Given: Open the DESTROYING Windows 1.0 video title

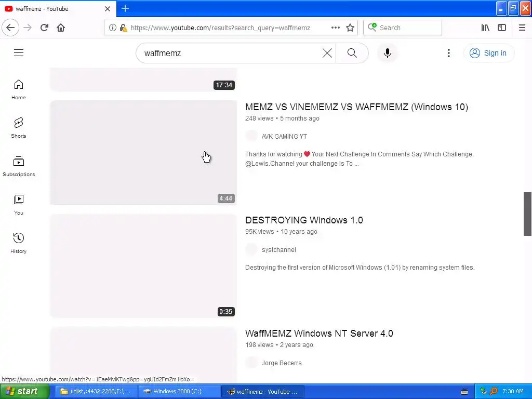Looking at the screenshot, I should 304,220.
